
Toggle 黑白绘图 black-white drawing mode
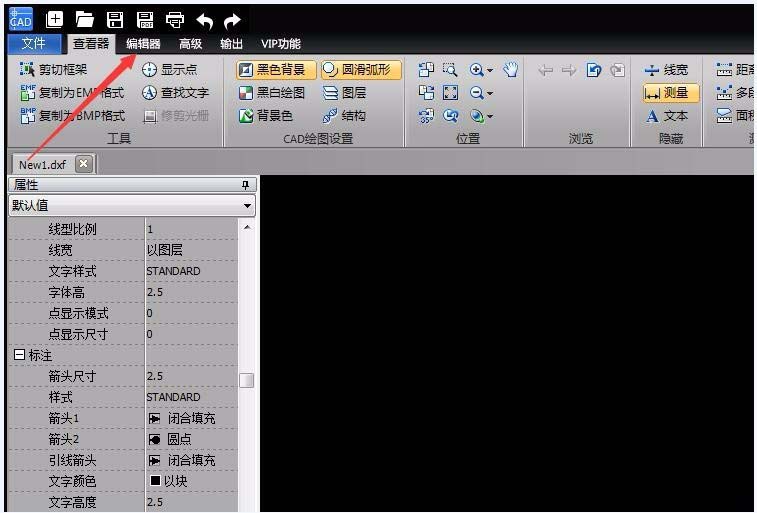[272, 93]
